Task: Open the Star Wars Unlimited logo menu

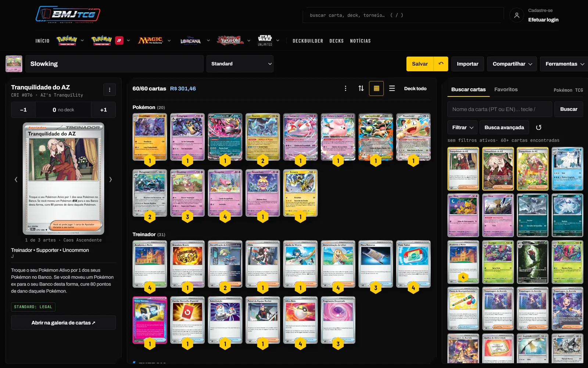Action: tap(265, 40)
